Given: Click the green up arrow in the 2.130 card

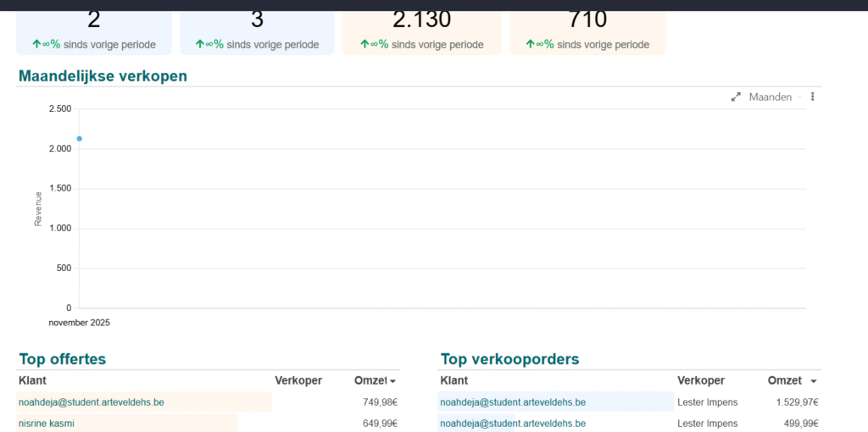Looking at the screenshot, I should [x=364, y=44].
